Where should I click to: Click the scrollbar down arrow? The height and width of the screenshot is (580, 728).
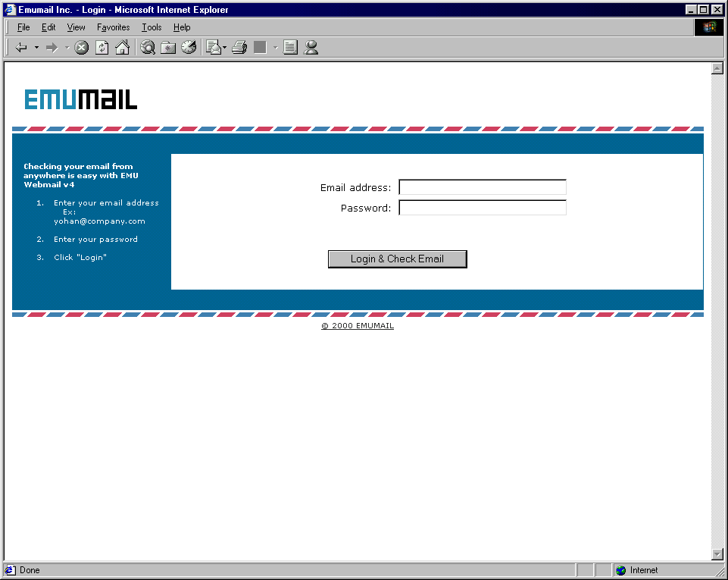point(717,554)
